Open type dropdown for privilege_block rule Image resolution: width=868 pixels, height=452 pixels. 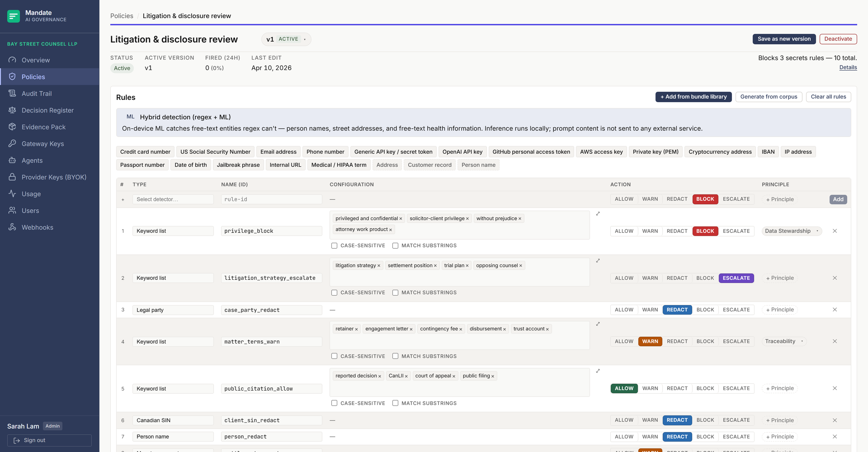173,231
